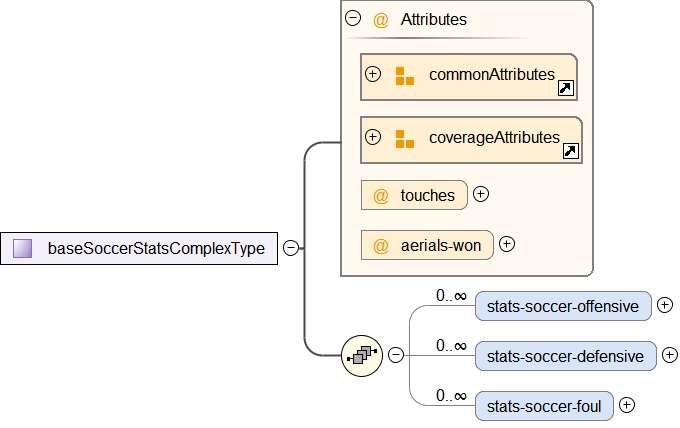
Task: Expand the stats-soccer-defensive element
Action: [x=670, y=354]
